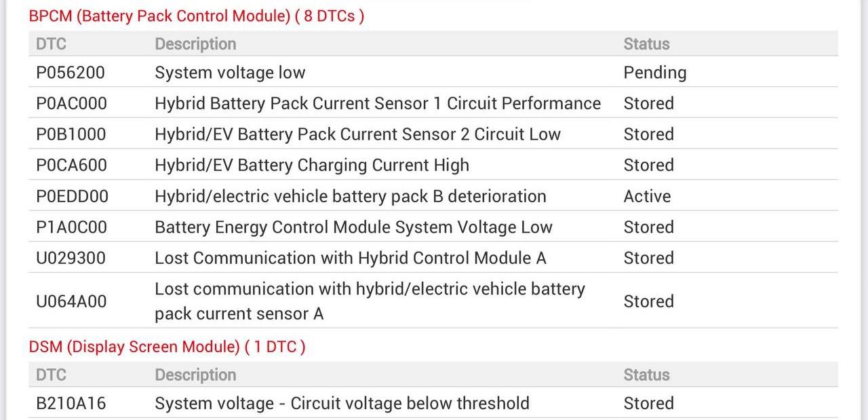Image resolution: width=868 pixels, height=420 pixels.
Task: Click the Active status for battery pack B deterioration
Action: click(x=647, y=196)
